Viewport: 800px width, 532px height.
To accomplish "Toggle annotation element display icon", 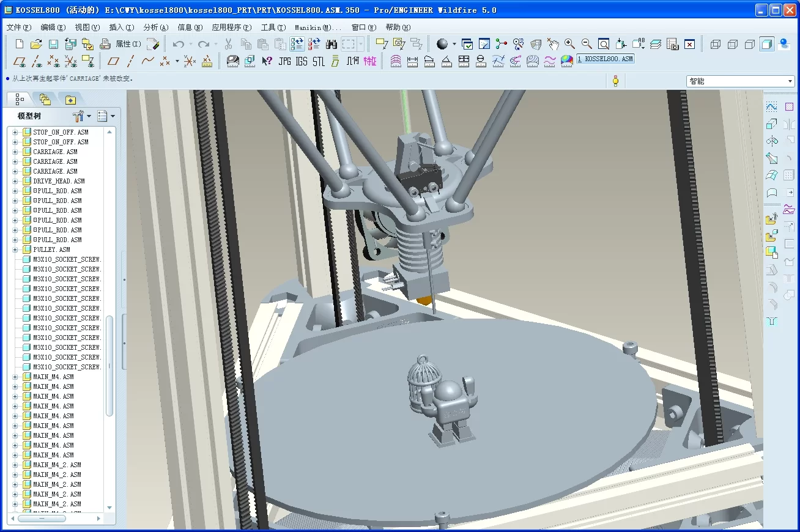I will 88,61.
